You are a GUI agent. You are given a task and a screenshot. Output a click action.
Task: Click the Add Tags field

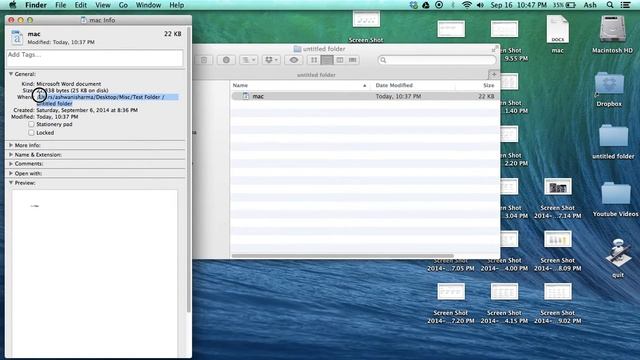pyautogui.click(x=95, y=58)
